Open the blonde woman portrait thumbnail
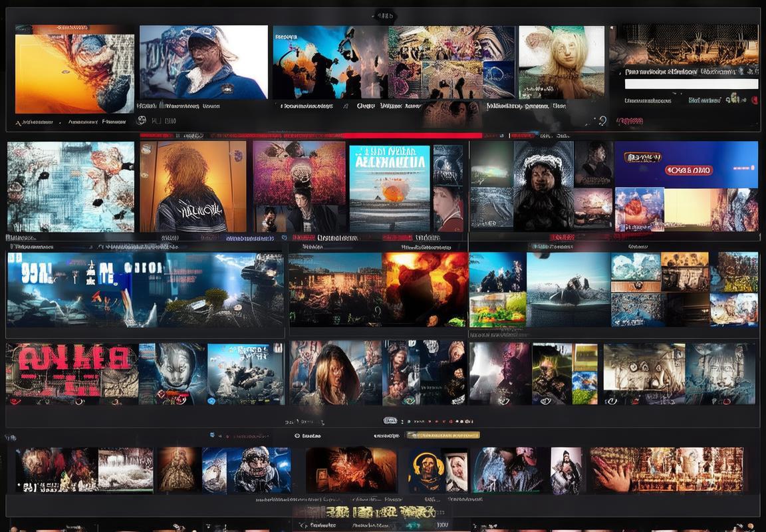This screenshot has width=766, height=532. click(x=561, y=62)
